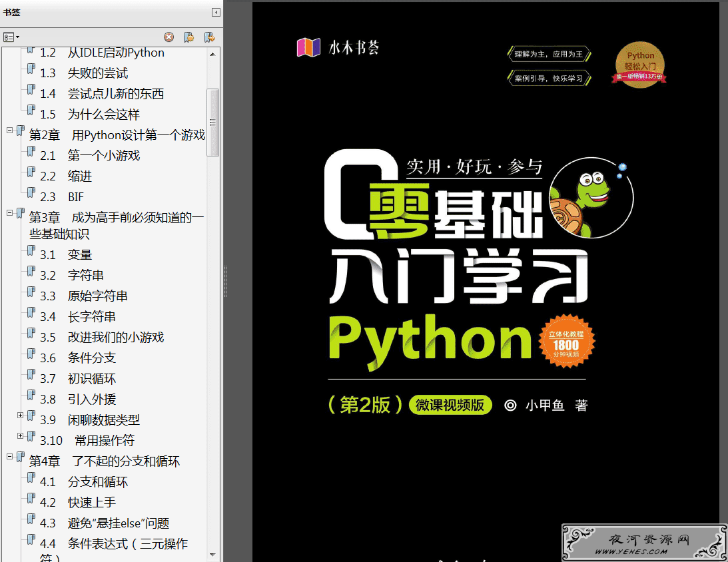Collapse the 书签 panel with the top arrow button
This screenshot has width=728, height=562.
(216, 13)
